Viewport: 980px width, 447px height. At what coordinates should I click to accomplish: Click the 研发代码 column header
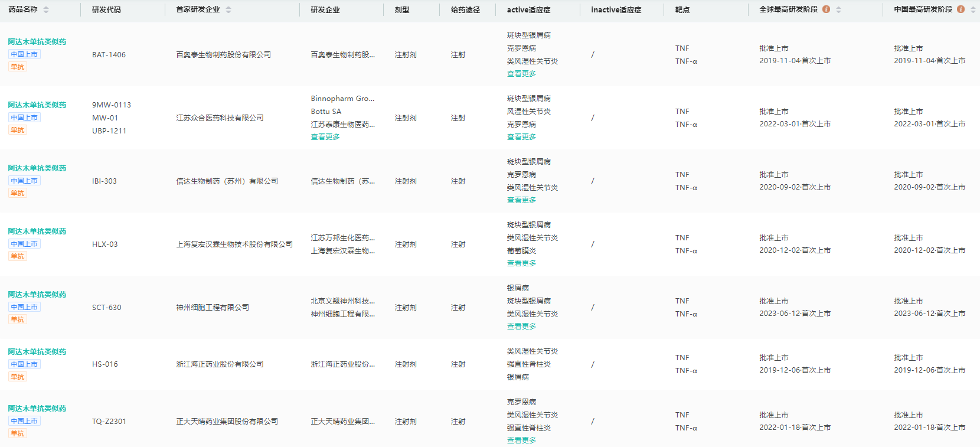pyautogui.click(x=106, y=10)
